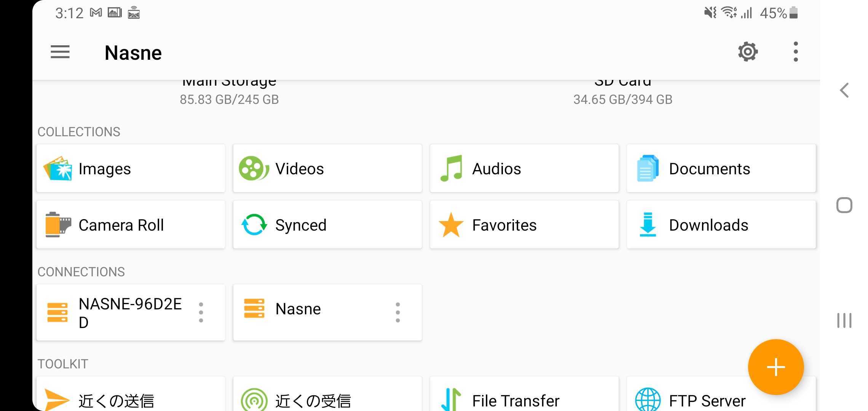Open Main Storage 85.83 GB/245 GB
This screenshot has height=411, width=868.
[229, 93]
